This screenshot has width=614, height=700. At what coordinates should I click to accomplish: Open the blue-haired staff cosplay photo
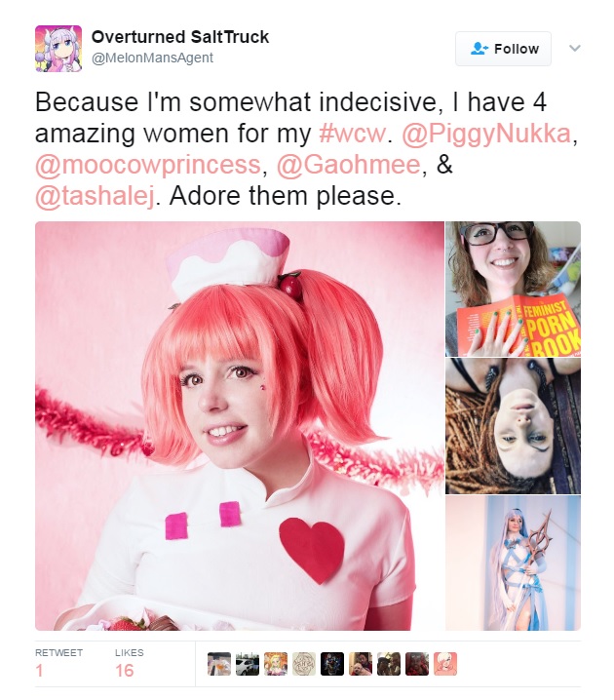point(514,563)
